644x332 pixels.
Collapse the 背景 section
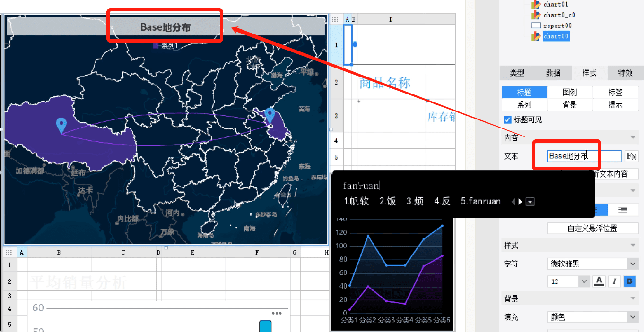[x=633, y=298]
